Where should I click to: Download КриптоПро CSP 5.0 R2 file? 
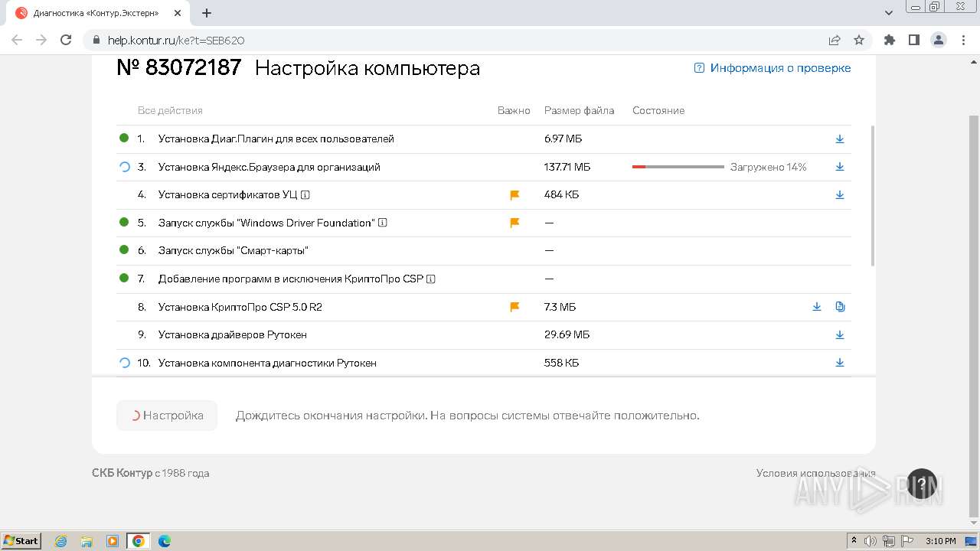click(816, 307)
